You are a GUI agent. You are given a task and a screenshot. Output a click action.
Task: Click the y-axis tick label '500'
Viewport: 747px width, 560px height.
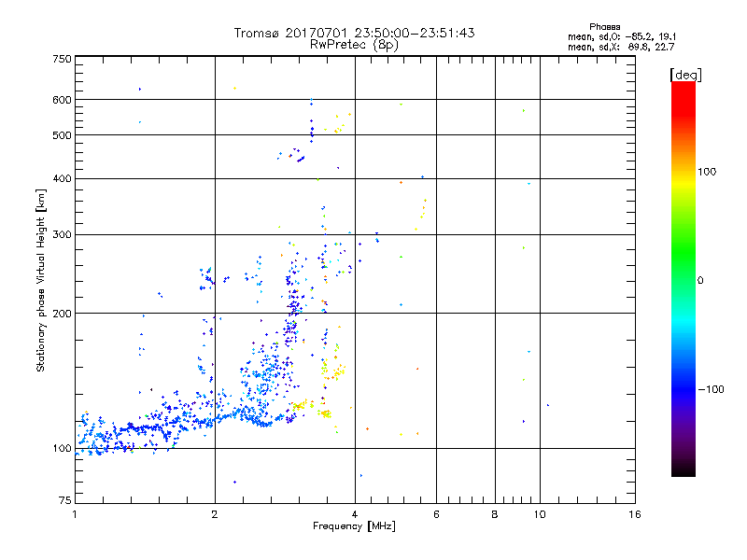point(62,135)
